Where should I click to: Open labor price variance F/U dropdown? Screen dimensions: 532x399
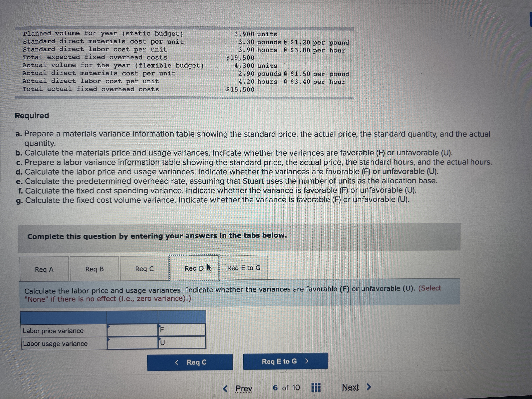point(182,330)
